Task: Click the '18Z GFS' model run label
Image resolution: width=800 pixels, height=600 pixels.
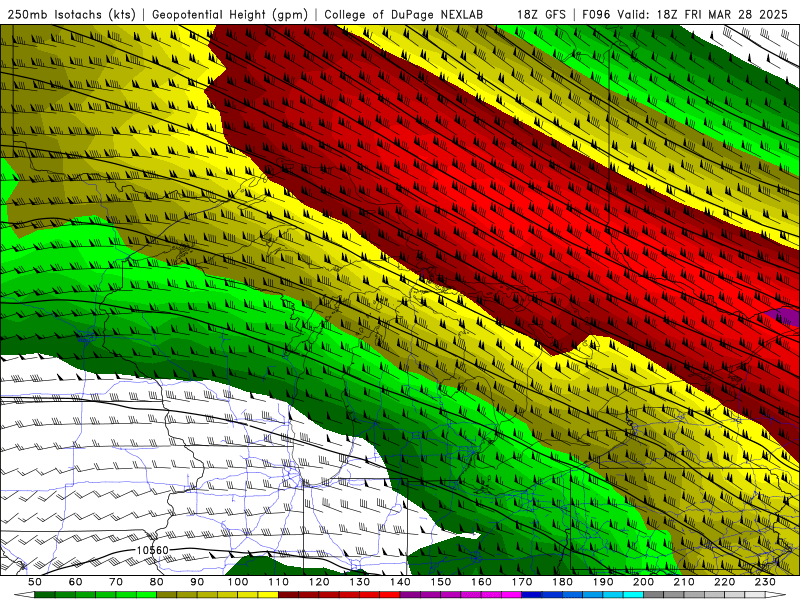Action: (x=541, y=14)
